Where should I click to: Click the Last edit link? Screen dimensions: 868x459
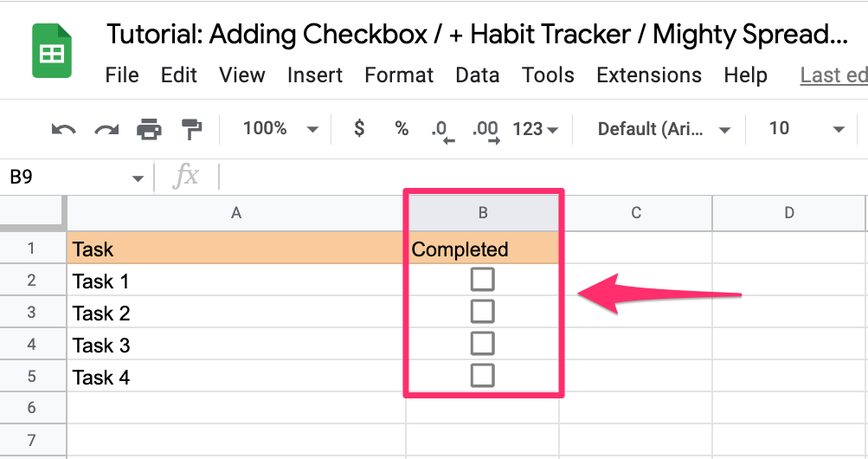pos(833,75)
